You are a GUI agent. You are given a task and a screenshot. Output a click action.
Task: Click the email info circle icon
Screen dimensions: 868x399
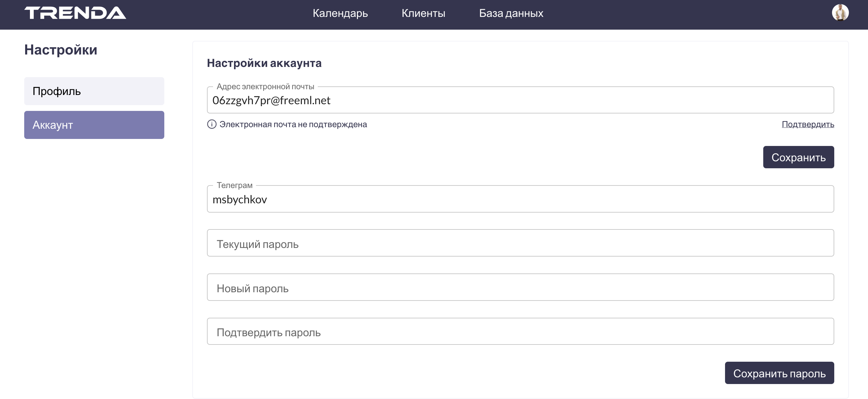pos(212,125)
